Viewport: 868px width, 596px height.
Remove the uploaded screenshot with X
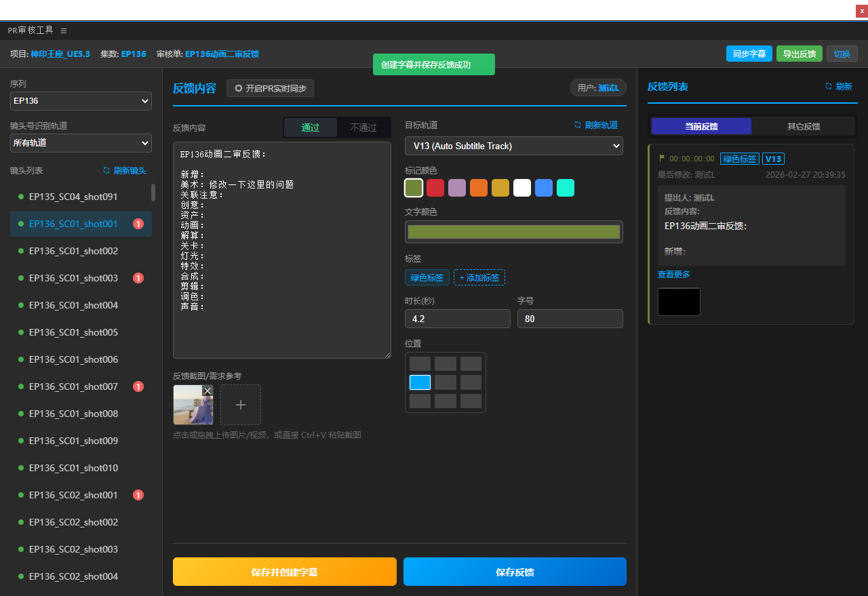(208, 391)
